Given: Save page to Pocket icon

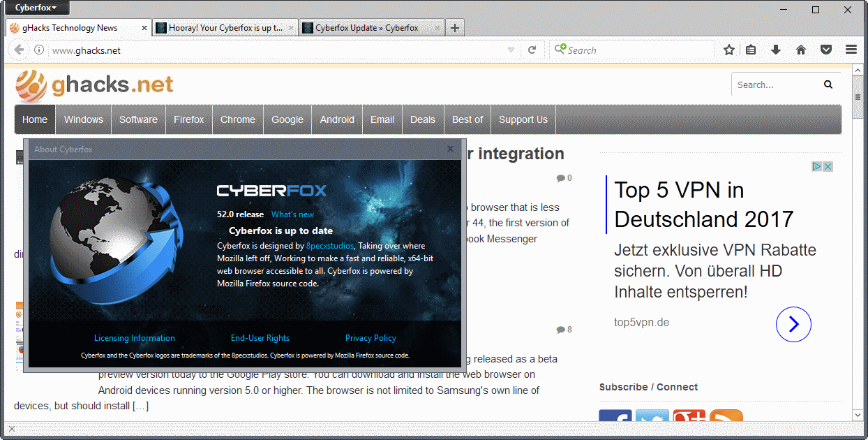Looking at the screenshot, I should [x=826, y=50].
